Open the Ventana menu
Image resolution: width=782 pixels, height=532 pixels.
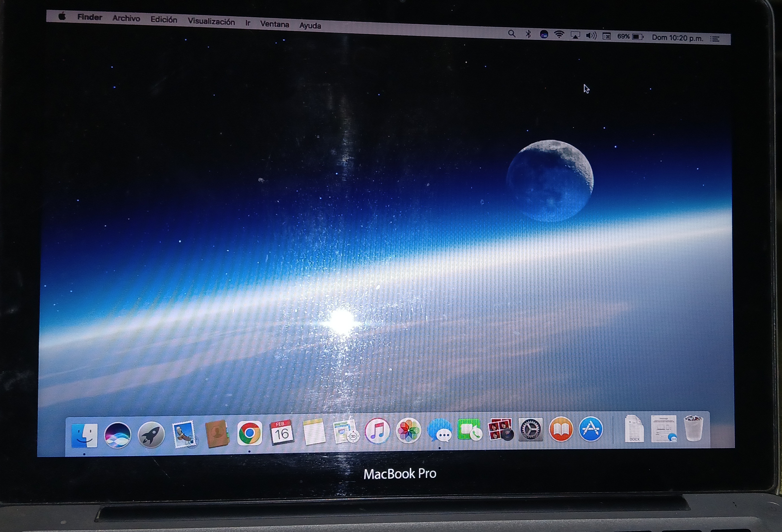point(275,24)
